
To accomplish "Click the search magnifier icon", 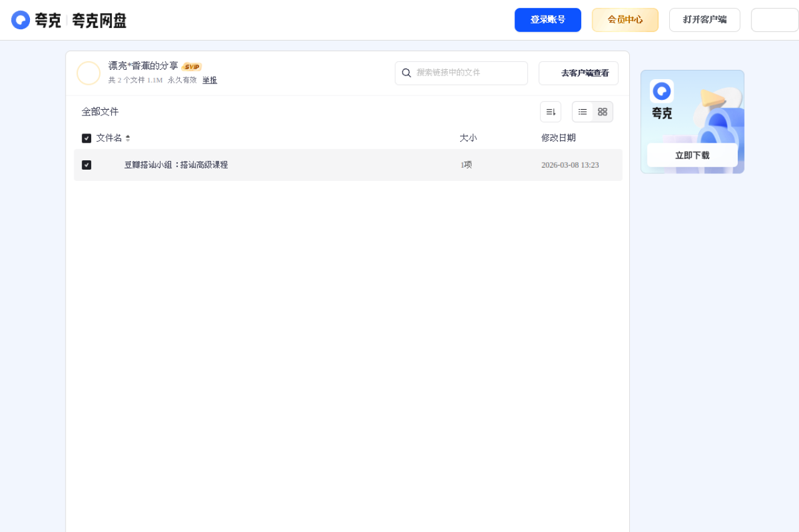I will point(407,73).
